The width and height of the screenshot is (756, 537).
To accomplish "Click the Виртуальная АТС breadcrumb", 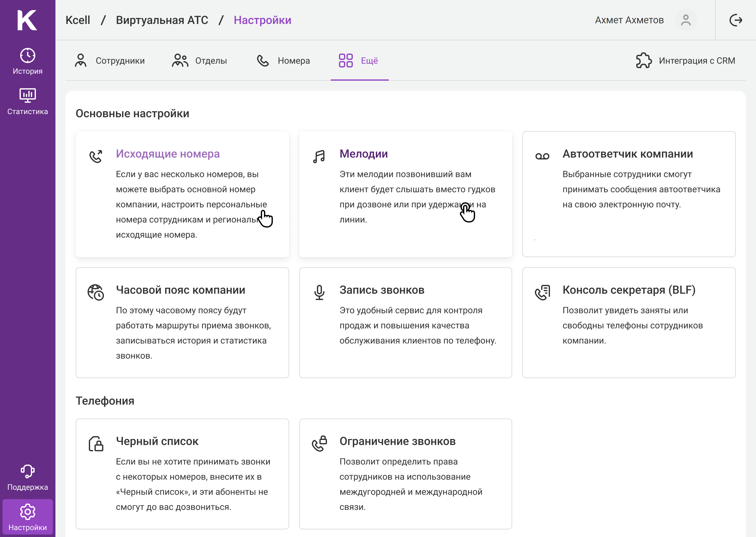I will [x=162, y=20].
